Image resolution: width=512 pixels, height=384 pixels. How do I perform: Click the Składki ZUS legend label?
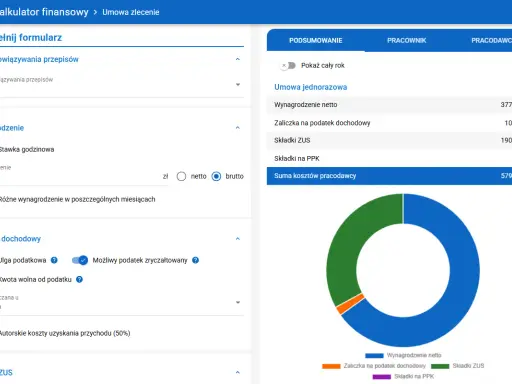click(468, 366)
